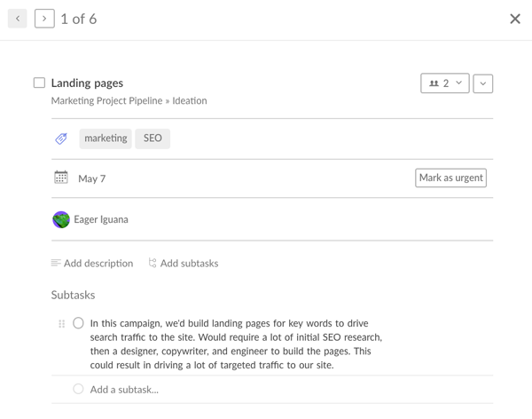Click the subtask drag handle icon

click(x=61, y=324)
